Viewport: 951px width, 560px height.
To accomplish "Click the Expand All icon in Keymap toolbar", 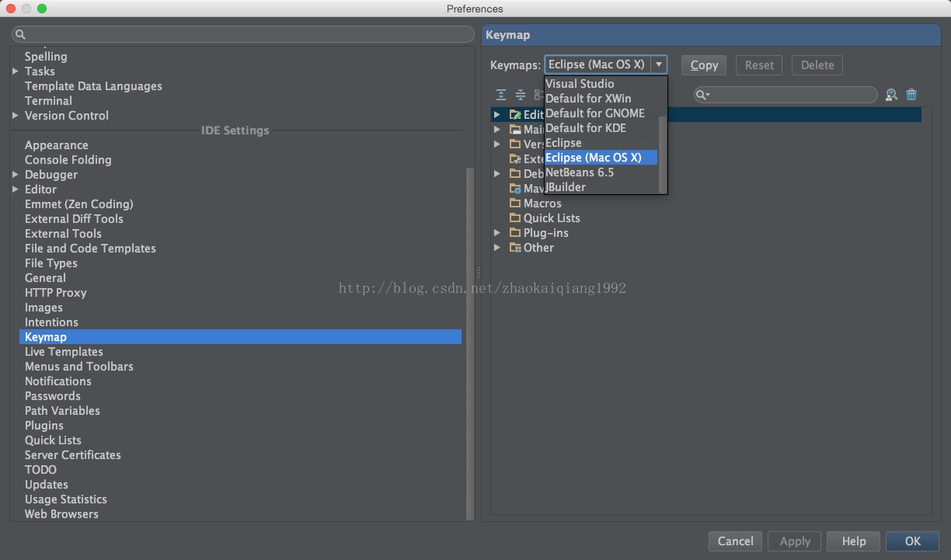I will 501,95.
